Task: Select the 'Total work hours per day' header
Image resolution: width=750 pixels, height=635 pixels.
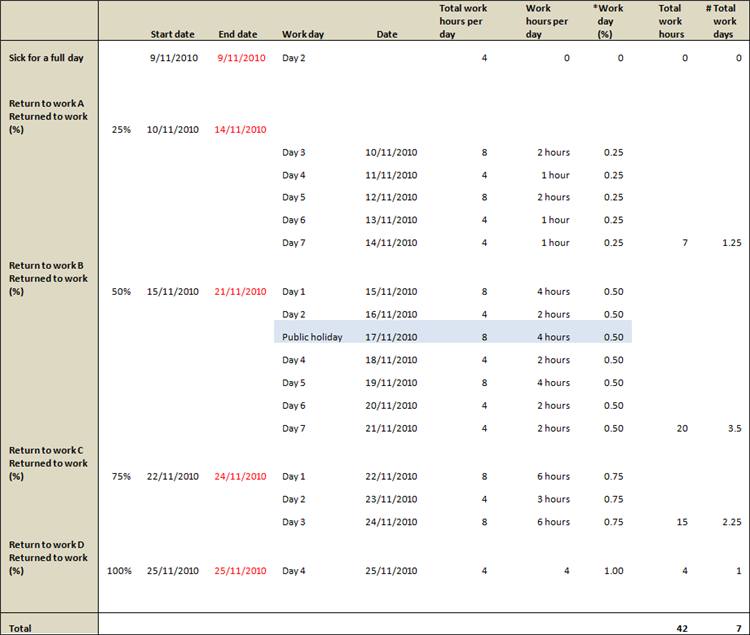Action: click(463, 21)
